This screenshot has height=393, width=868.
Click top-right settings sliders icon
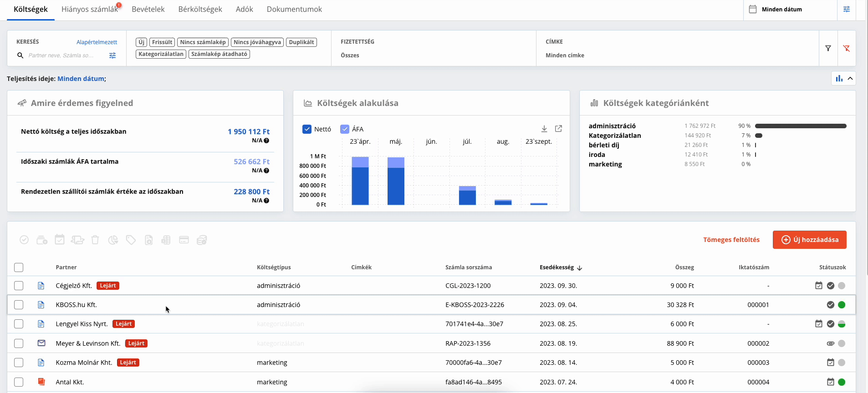(x=847, y=9)
